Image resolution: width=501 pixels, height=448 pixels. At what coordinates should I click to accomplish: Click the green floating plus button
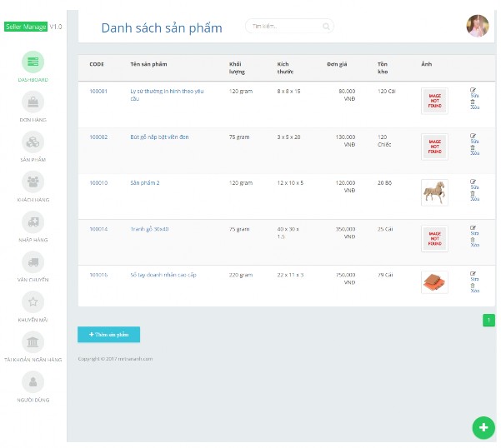click(483, 427)
